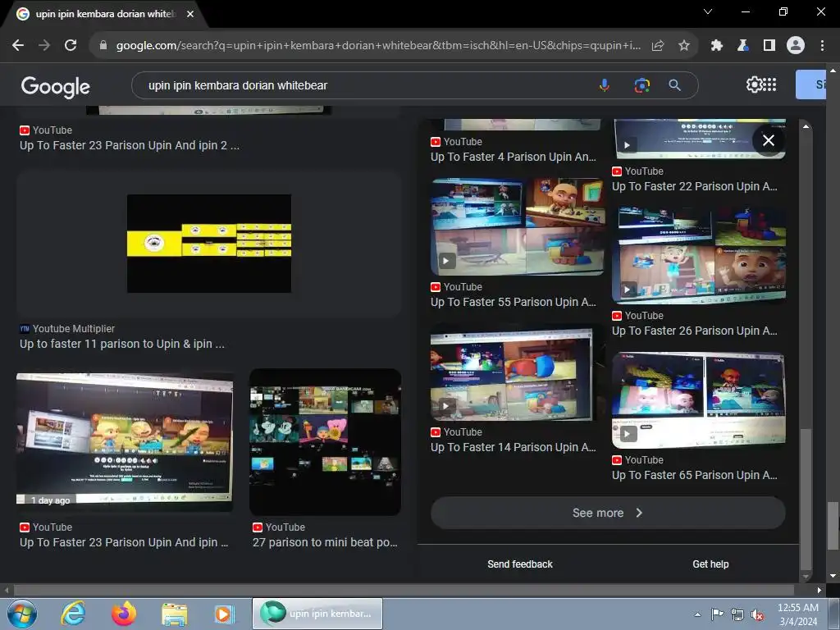Open the Google apps grid
The image size is (840, 630).
click(x=769, y=84)
